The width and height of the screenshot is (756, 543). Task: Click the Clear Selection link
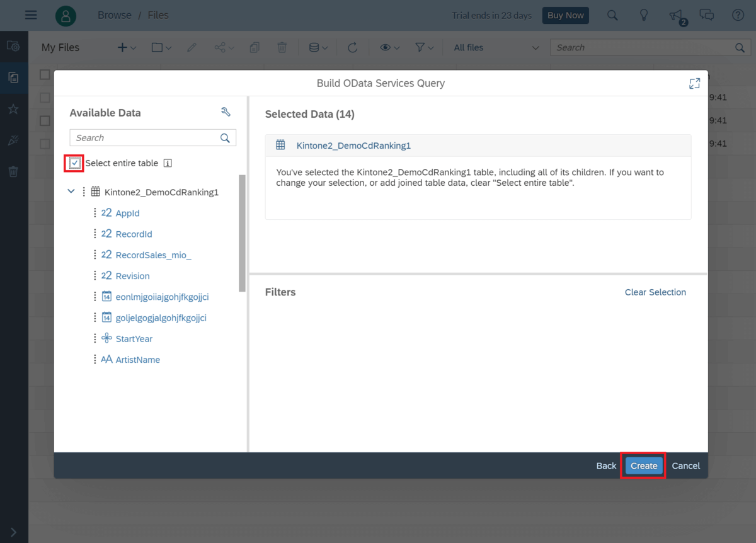[655, 292]
